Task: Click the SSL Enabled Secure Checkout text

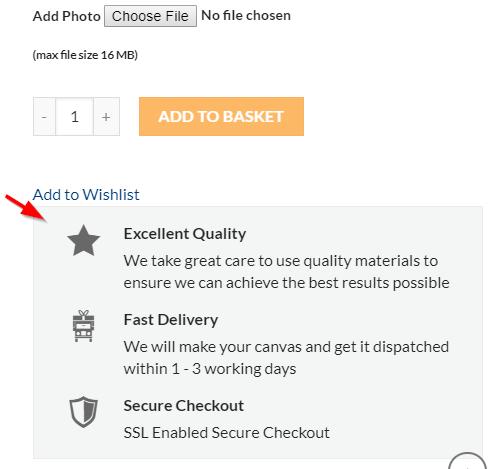Action: click(x=227, y=433)
